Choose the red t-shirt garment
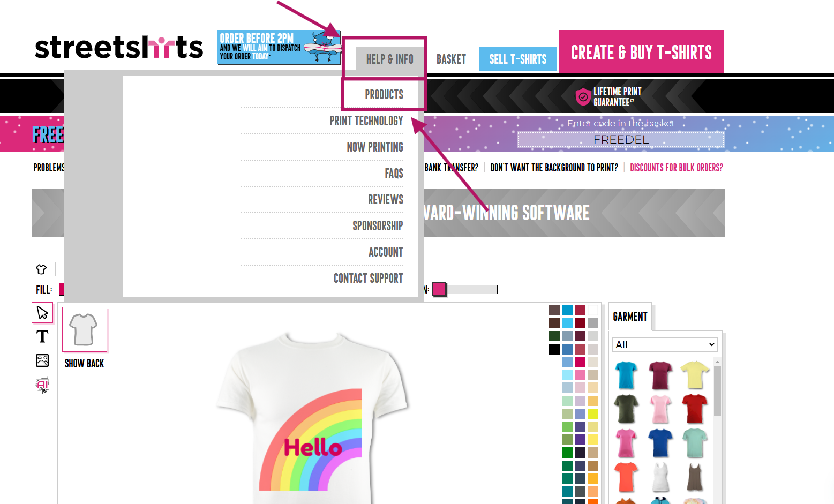Image resolution: width=834 pixels, height=504 pixels. [x=694, y=409]
